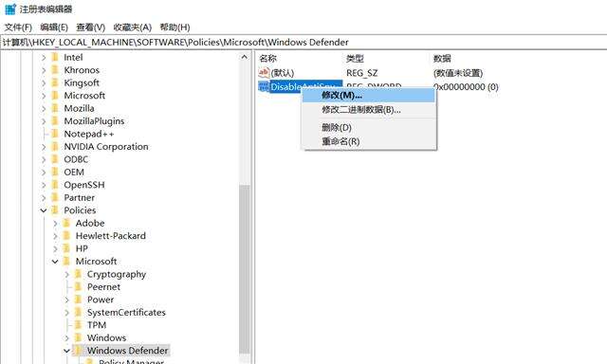Click the folder icon beside HP
The image size is (607, 364).
tap(67, 248)
